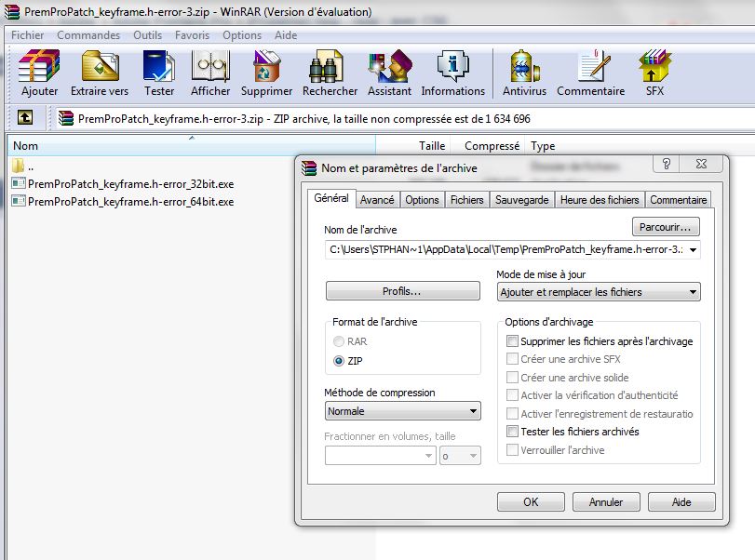Toggle Créer une archive SFX checkbox

click(x=512, y=359)
